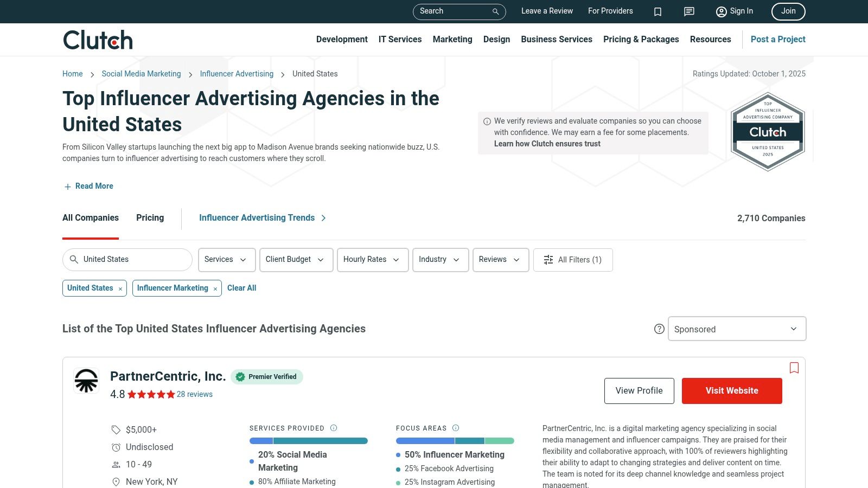Click the help question mark beside Sponsored
This screenshot has height=488, width=868.
pyautogui.click(x=659, y=329)
